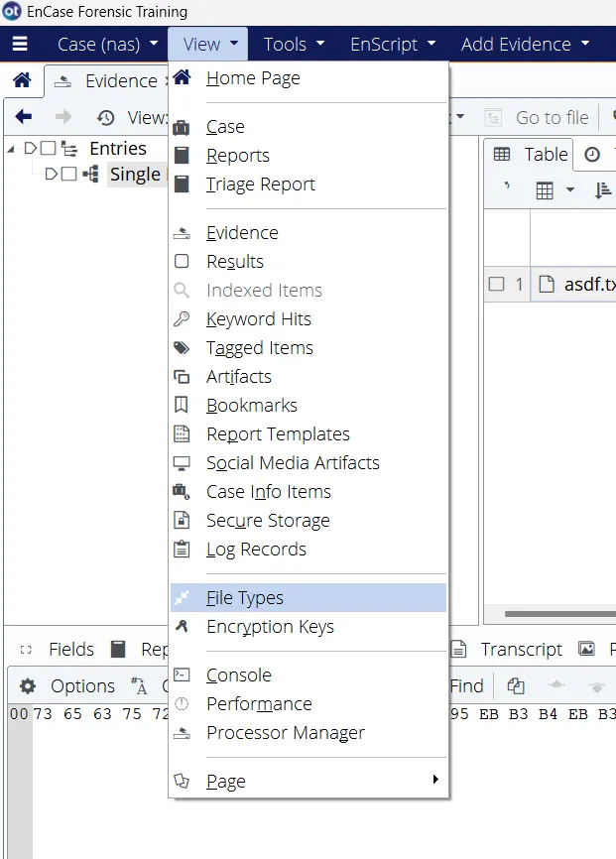Click the Encryption Keys icon

pyautogui.click(x=182, y=626)
